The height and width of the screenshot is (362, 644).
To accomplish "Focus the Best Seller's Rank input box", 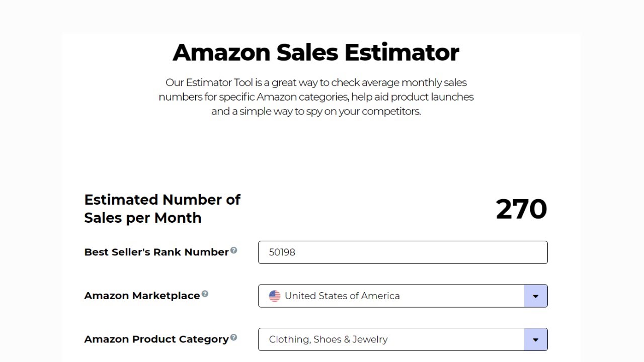I will 403,252.
